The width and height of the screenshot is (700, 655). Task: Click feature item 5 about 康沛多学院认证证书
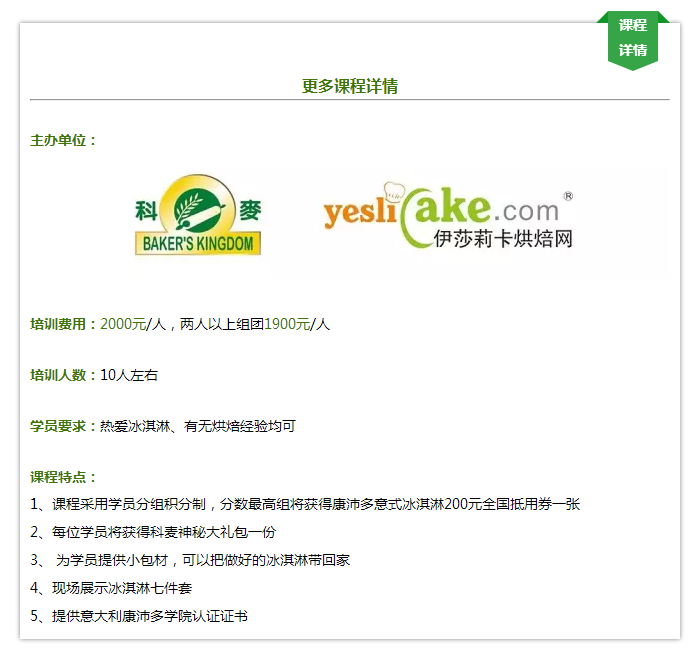pos(139,616)
